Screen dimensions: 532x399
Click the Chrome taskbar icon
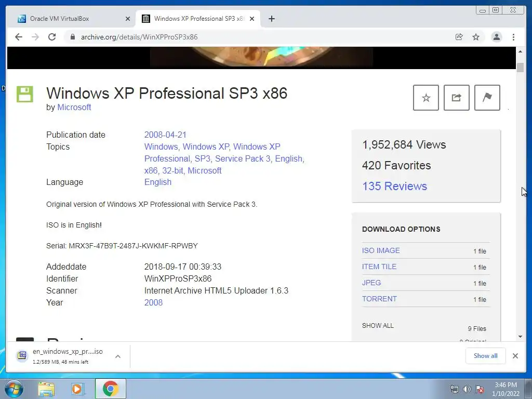click(110, 389)
